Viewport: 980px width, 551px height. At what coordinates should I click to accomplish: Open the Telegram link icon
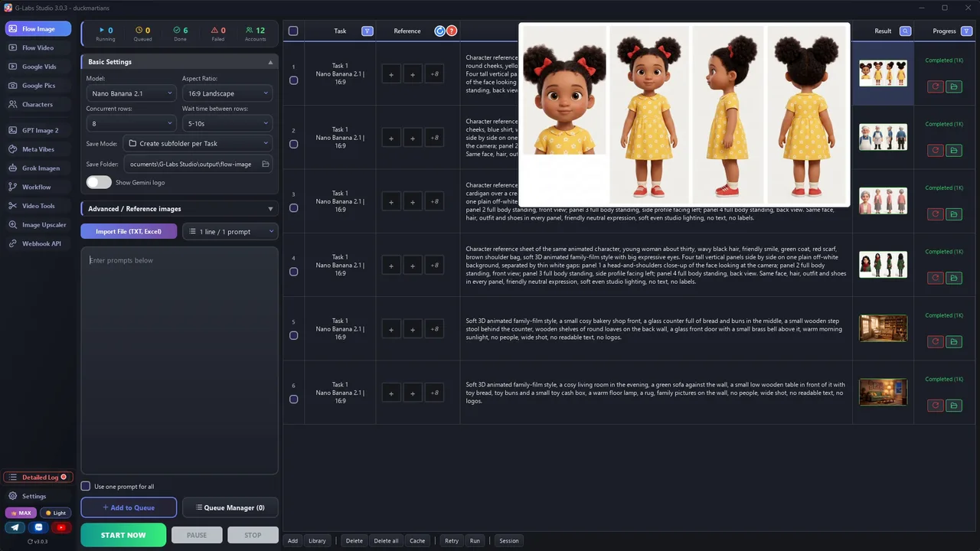pos(15,527)
